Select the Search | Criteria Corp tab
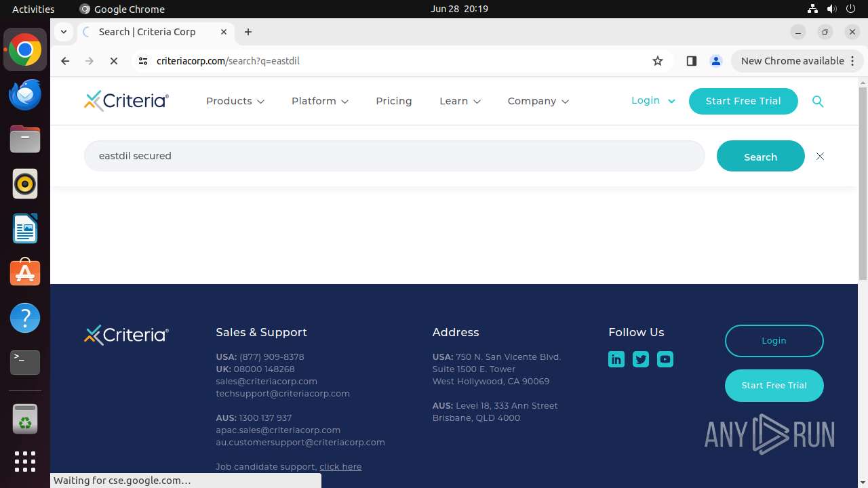Screen dimensions: 868x488 [155, 32]
